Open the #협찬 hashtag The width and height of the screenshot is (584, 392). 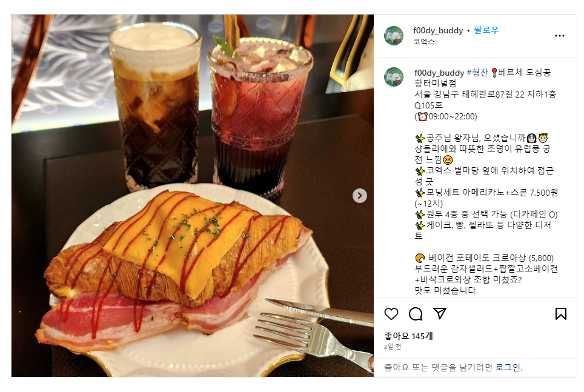click(477, 72)
